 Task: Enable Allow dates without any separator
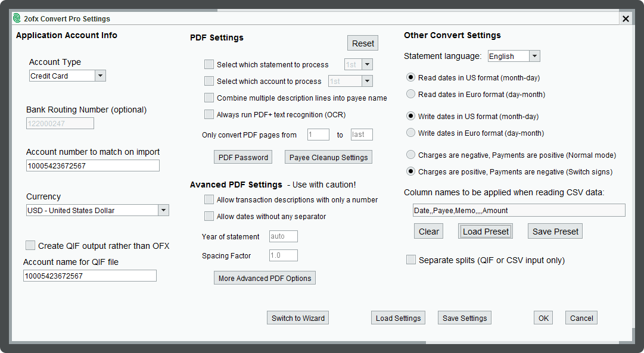[209, 216]
